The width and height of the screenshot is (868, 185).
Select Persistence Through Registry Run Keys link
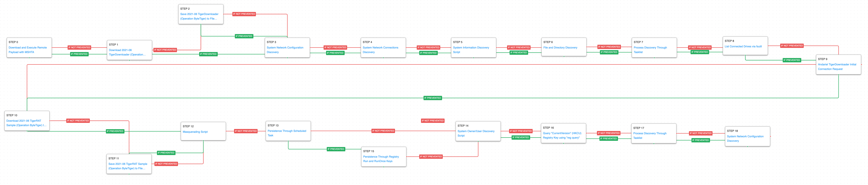coord(381,157)
